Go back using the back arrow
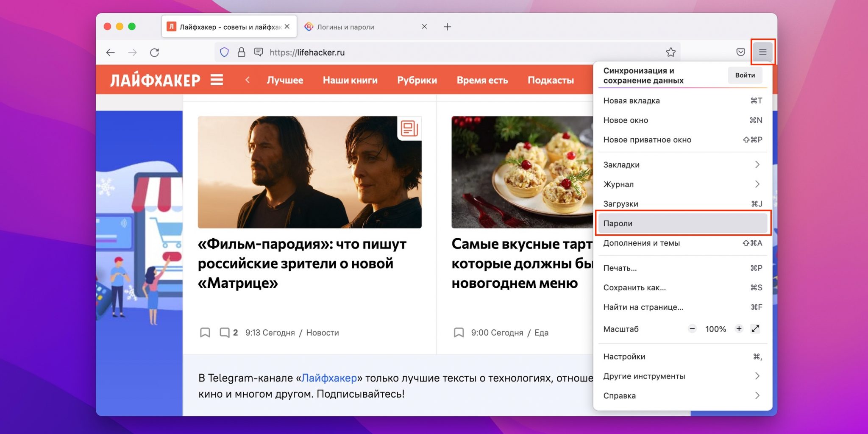This screenshot has height=434, width=868. click(x=111, y=52)
